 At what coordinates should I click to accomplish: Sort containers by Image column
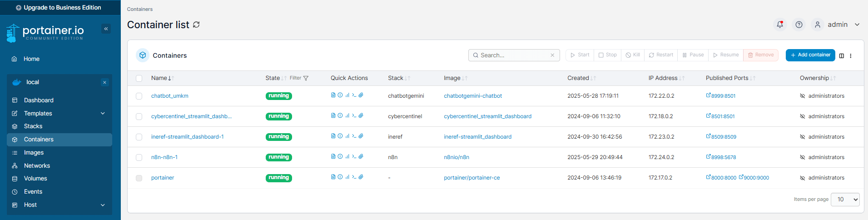(x=456, y=78)
